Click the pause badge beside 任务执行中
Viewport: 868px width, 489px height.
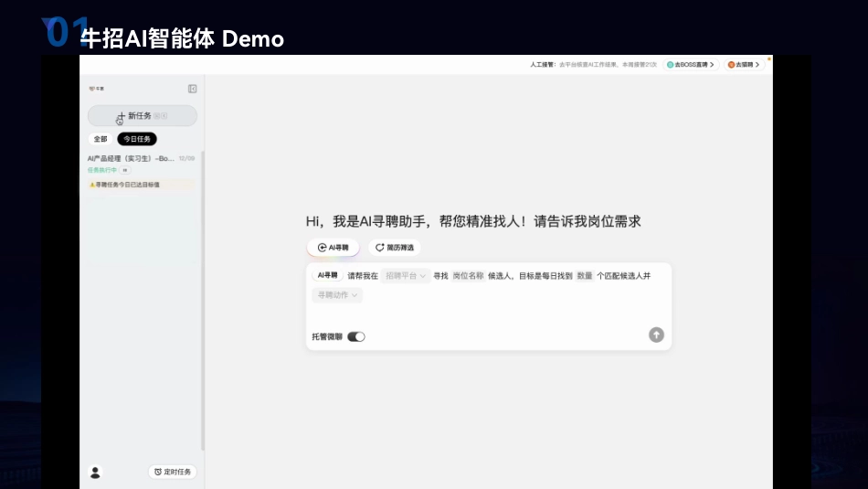[125, 170]
